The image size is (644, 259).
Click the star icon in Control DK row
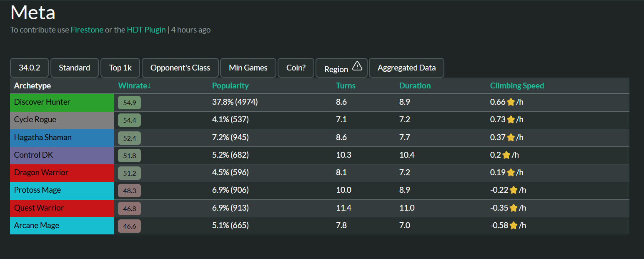click(x=506, y=155)
